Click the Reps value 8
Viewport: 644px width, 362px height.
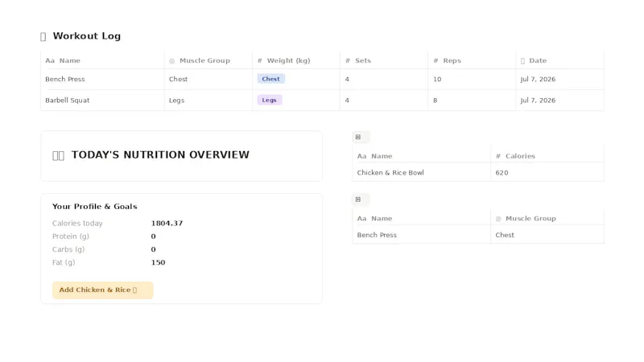[x=435, y=100]
